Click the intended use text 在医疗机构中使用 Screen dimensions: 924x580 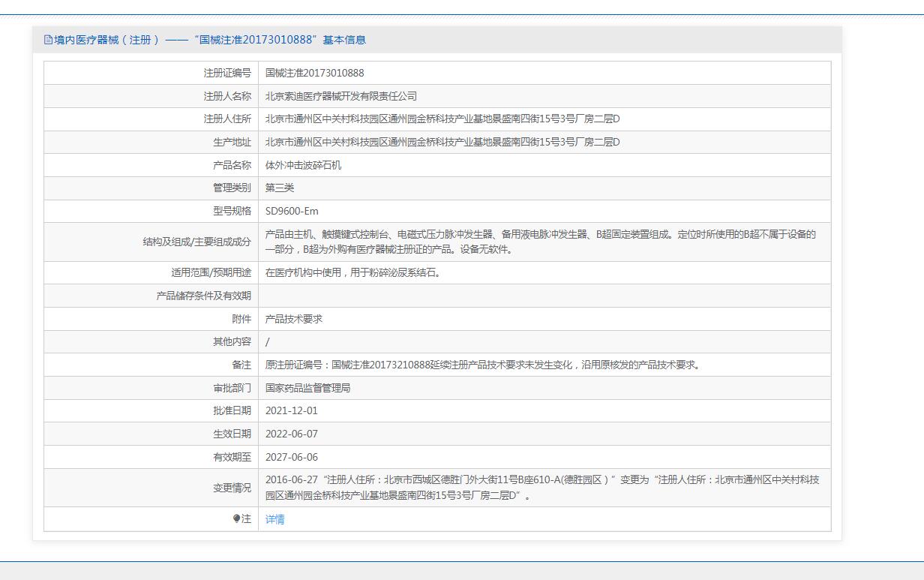[354, 272]
